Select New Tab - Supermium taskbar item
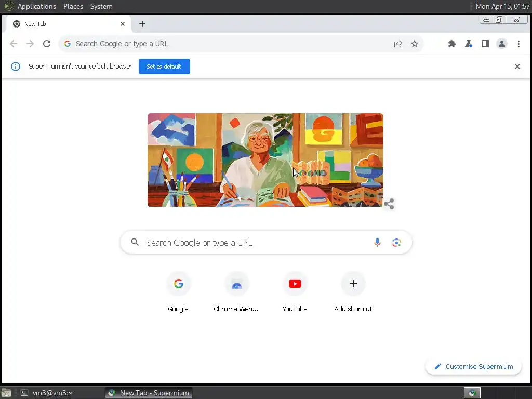This screenshot has height=399, width=532. [149, 393]
